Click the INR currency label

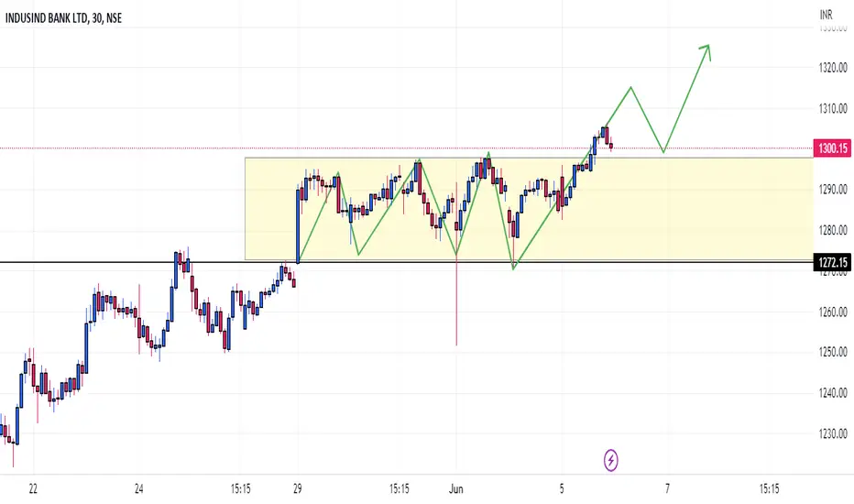(826, 15)
